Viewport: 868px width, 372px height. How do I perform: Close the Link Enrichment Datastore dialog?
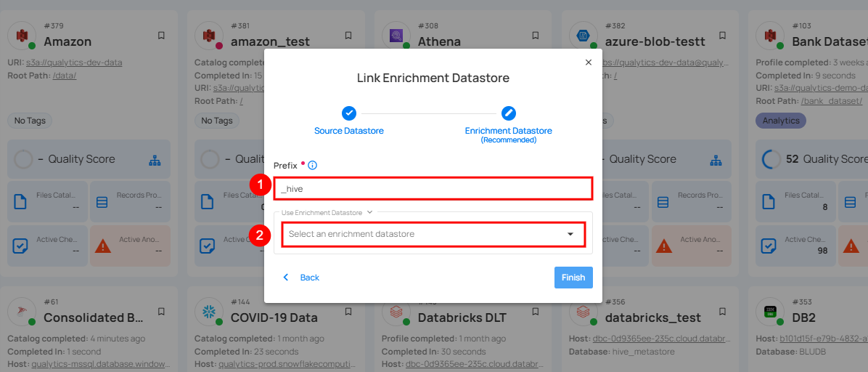coord(588,62)
